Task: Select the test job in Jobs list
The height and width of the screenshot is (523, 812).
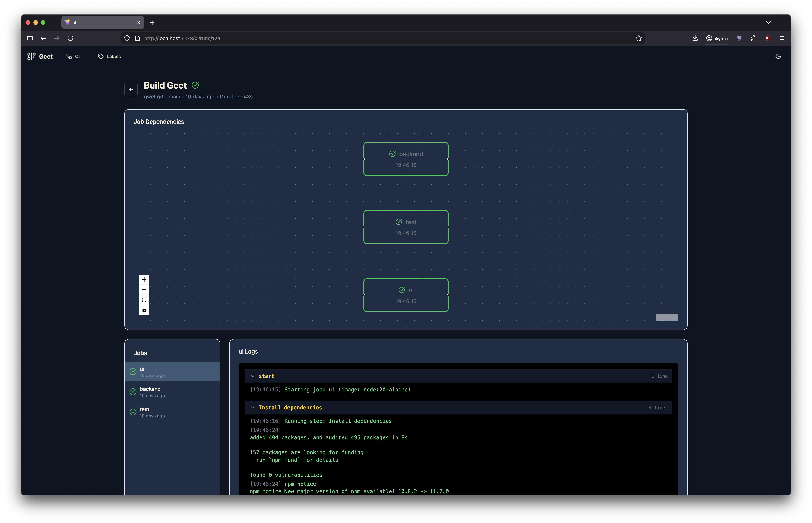Action: point(172,412)
